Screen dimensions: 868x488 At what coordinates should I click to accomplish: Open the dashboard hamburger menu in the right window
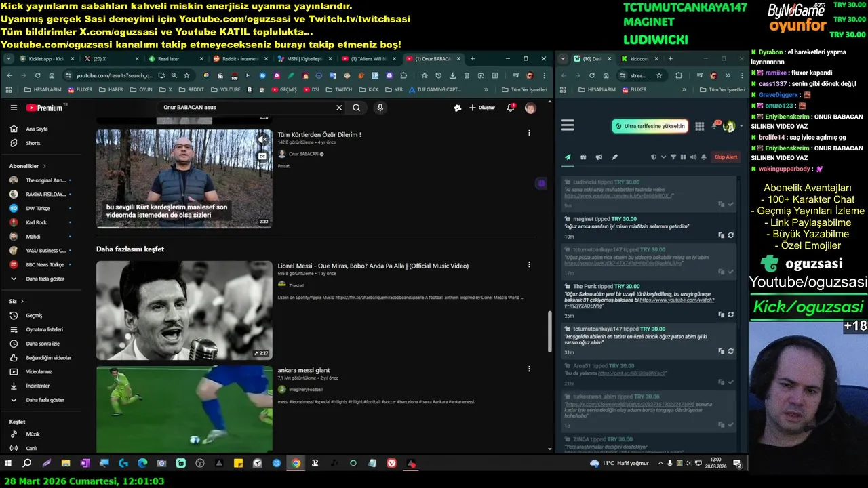[568, 125]
